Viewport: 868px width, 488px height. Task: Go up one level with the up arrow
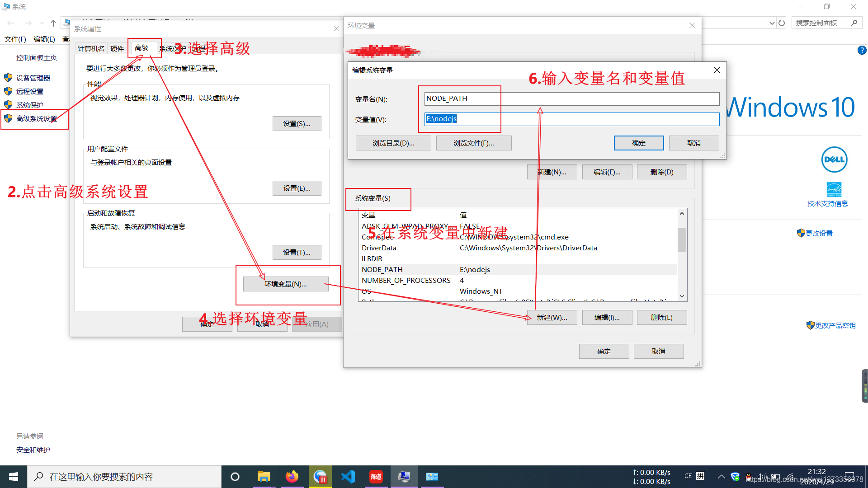point(53,23)
